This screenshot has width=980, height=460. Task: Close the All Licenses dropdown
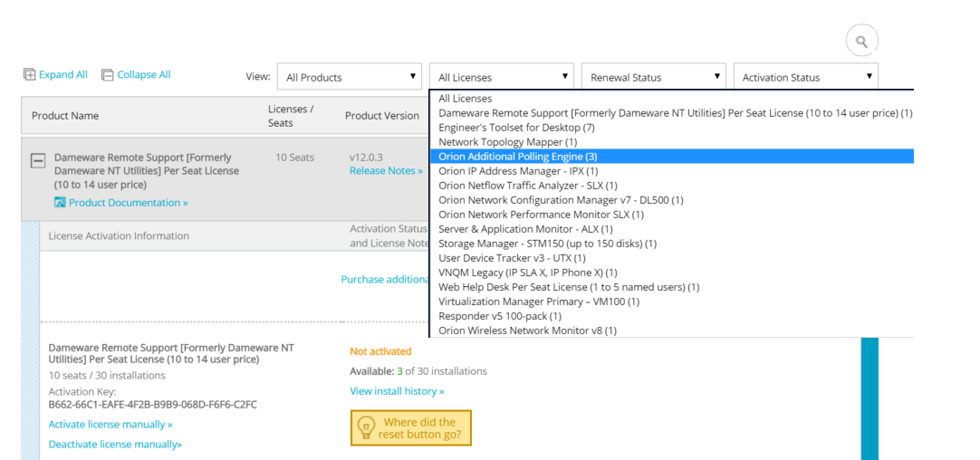(x=502, y=77)
